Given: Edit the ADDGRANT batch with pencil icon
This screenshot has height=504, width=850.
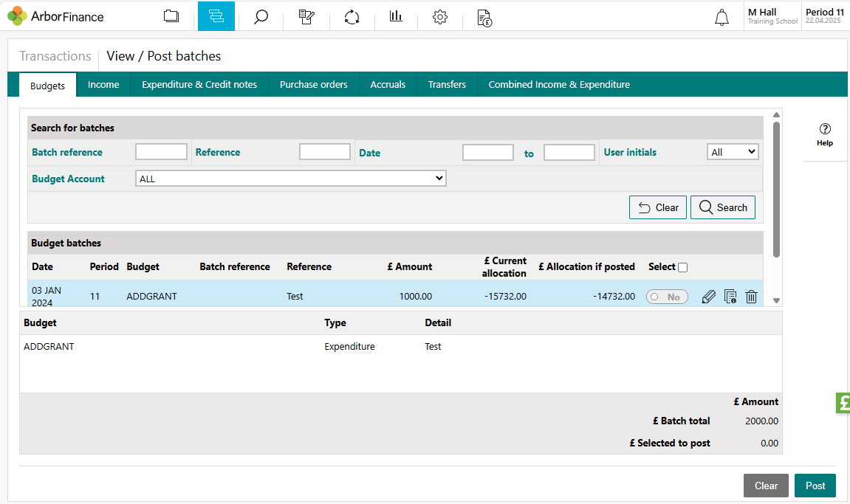Looking at the screenshot, I should coord(708,297).
